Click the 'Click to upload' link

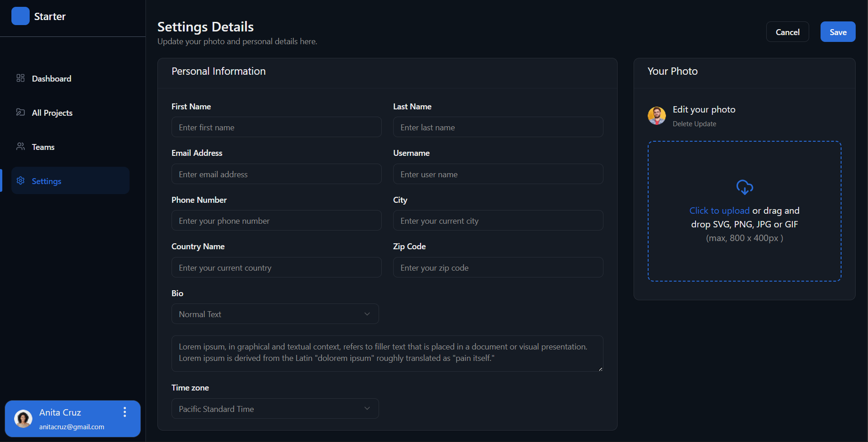[719, 211]
